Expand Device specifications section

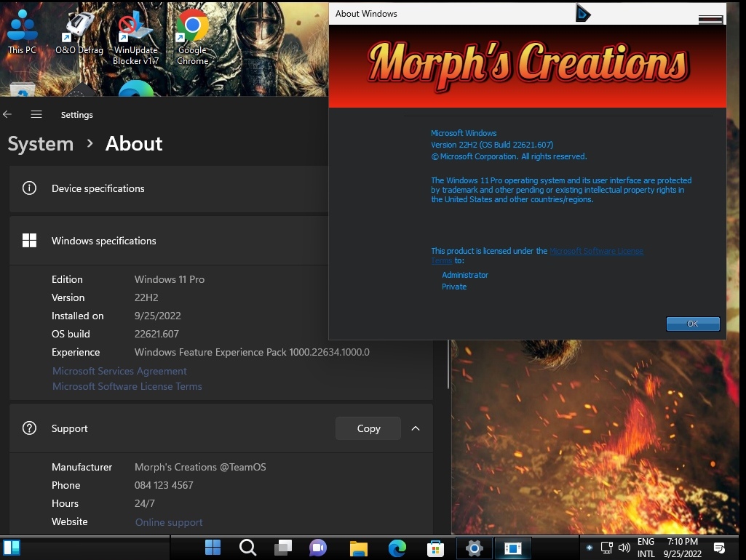pos(169,188)
